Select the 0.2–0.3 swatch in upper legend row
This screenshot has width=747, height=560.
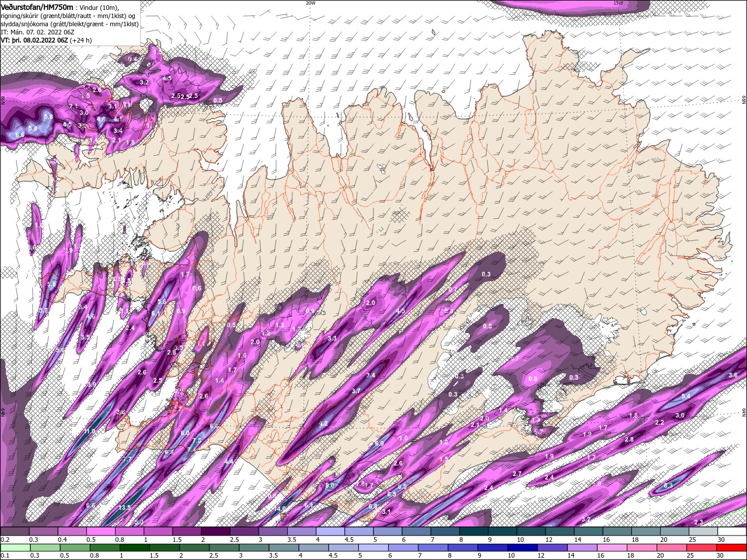pos(15,531)
